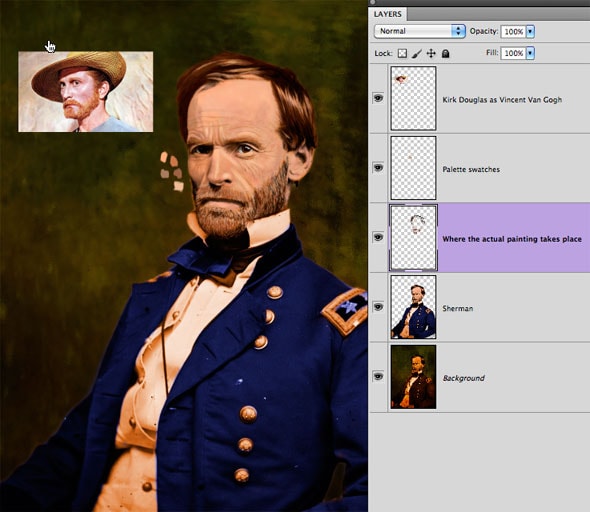Sample the bottom pale swatch on canvas
590x512 pixels.
(178, 186)
